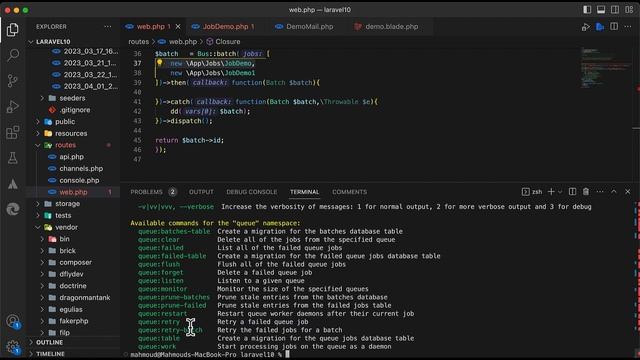Screen dimensions: 640x360
Task: Click the lightbulb code action on line 37
Action: [x=160, y=63]
